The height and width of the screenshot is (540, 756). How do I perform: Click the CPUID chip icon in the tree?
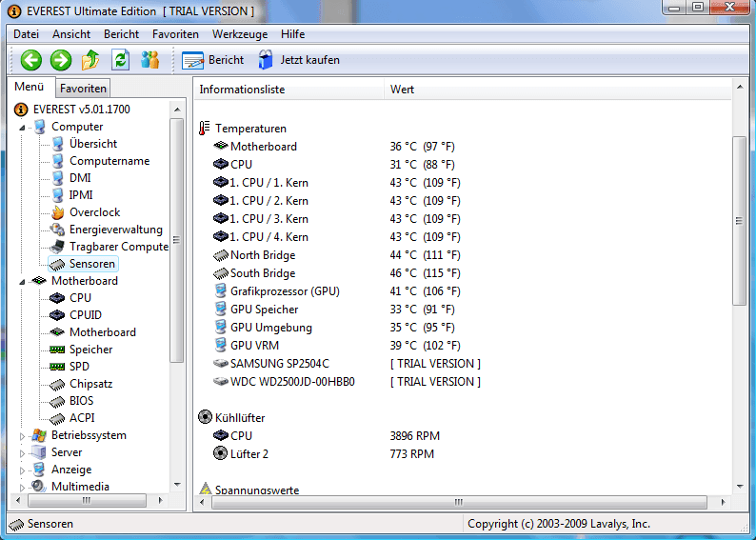point(57,315)
